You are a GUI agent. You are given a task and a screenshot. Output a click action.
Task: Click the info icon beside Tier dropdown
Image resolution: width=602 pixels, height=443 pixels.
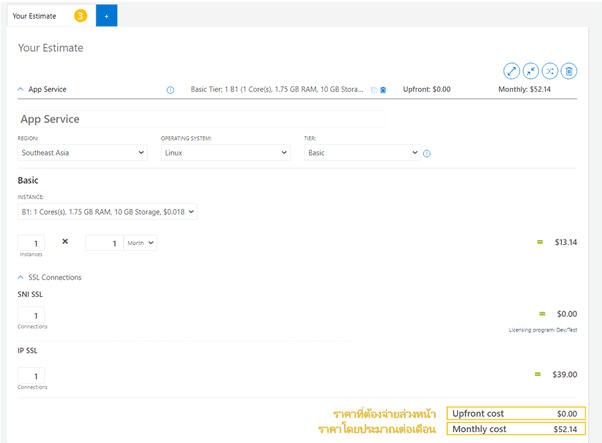(x=427, y=154)
